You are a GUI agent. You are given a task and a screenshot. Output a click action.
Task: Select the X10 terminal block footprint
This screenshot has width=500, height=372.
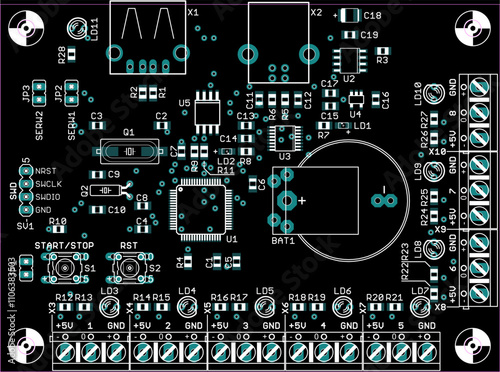tap(479, 113)
